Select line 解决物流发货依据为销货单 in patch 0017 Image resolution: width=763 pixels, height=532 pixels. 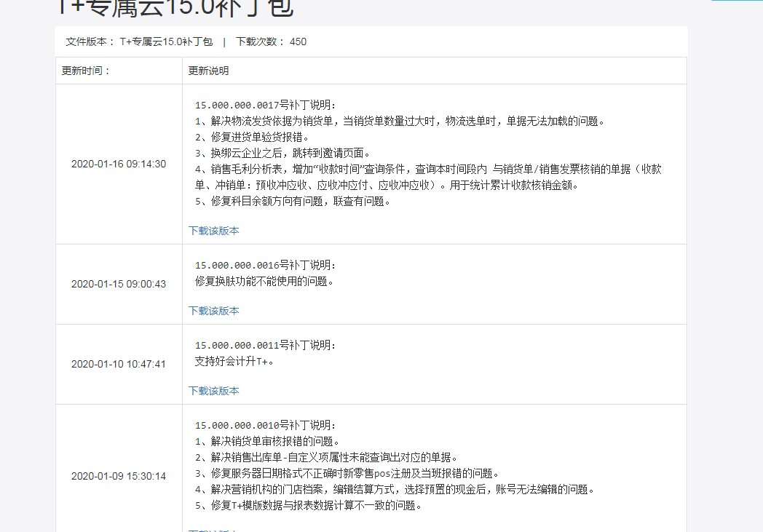point(400,121)
